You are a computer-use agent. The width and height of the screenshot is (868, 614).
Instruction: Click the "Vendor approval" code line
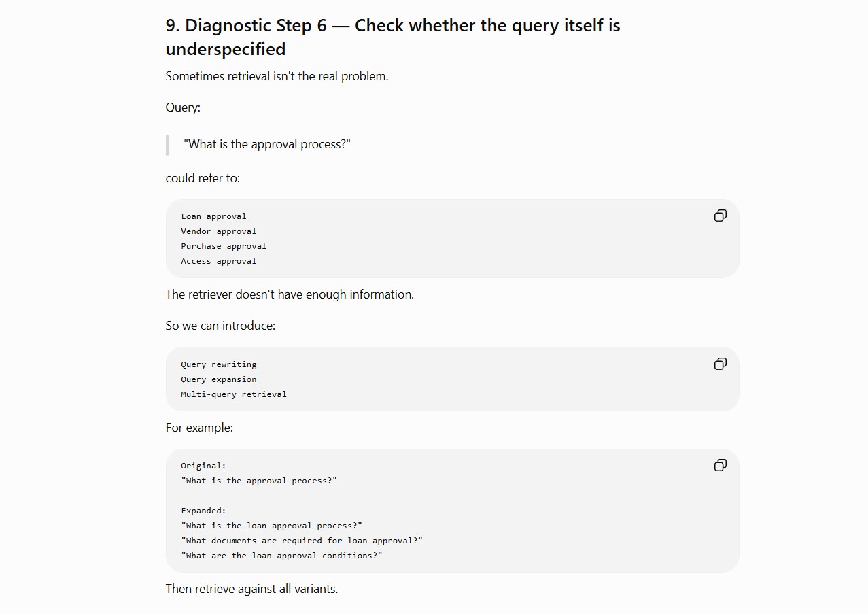click(x=219, y=231)
